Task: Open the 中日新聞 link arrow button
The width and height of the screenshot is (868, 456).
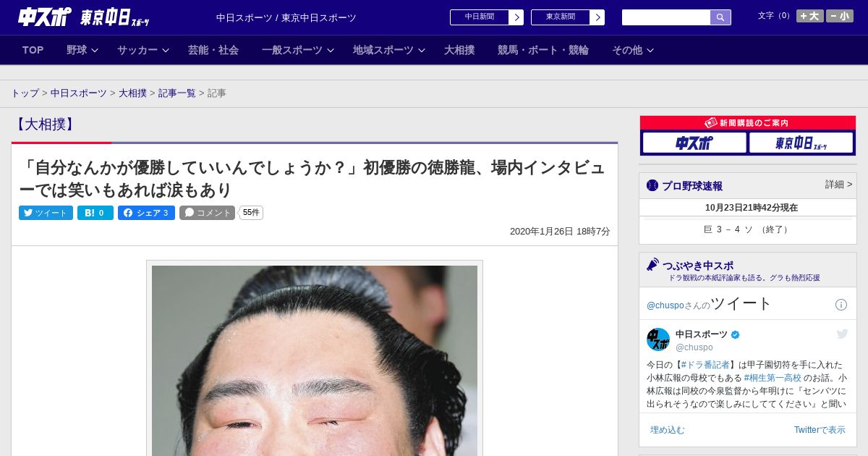Action: coord(516,17)
